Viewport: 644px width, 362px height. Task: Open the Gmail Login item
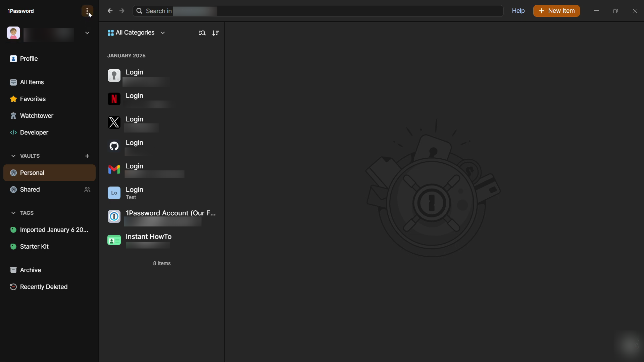(162, 169)
